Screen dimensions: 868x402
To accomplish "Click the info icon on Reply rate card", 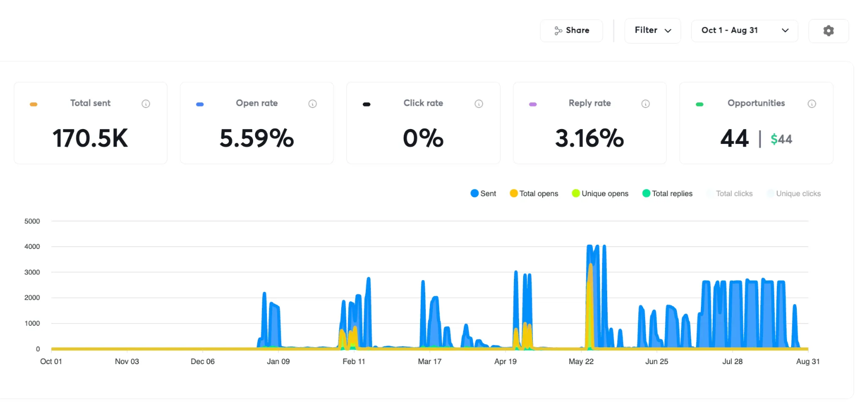I will point(646,104).
